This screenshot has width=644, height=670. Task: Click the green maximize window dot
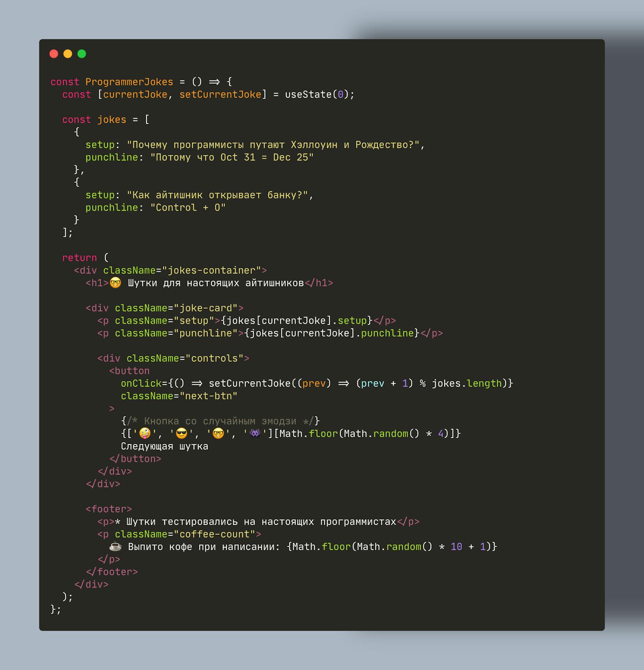pyautogui.click(x=82, y=54)
